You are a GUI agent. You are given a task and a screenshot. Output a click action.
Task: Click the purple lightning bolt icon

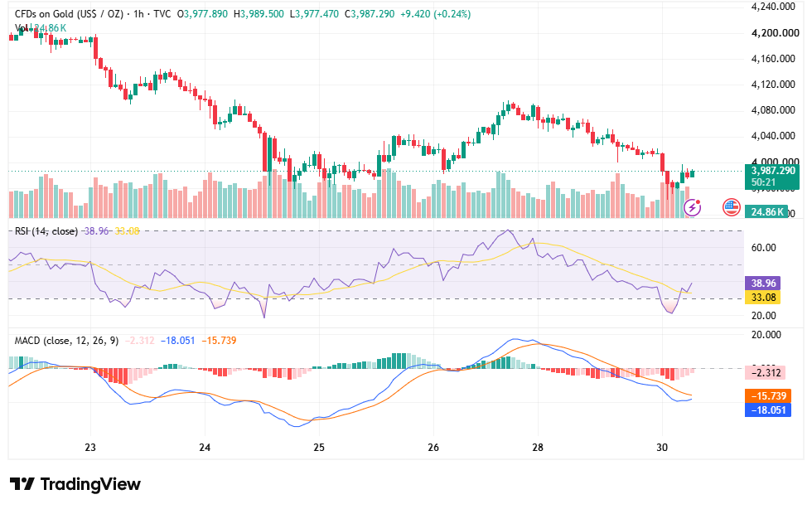[x=693, y=207]
